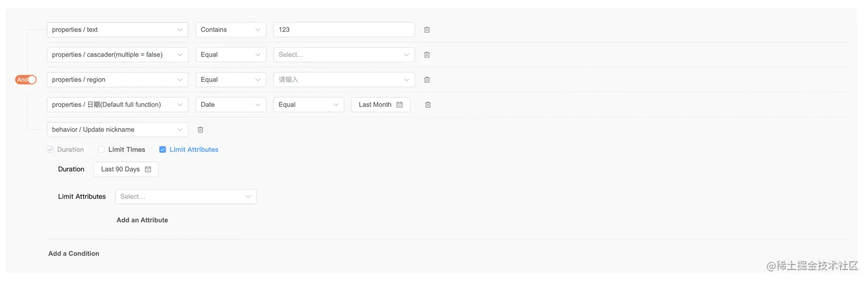Image resolution: width=868 pixels, height=281 pixels.
Task: Remove the Update nickname behavior row
Action: [200, 130]
